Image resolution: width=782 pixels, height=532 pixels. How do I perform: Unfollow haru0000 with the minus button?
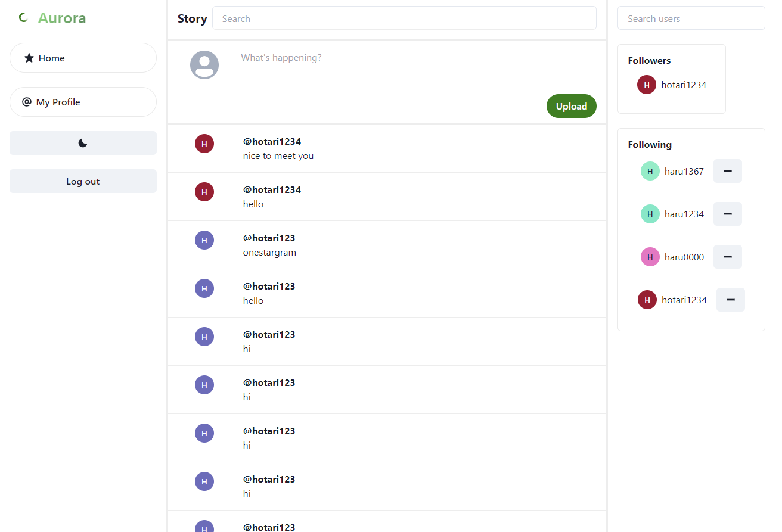click(728, 257)
